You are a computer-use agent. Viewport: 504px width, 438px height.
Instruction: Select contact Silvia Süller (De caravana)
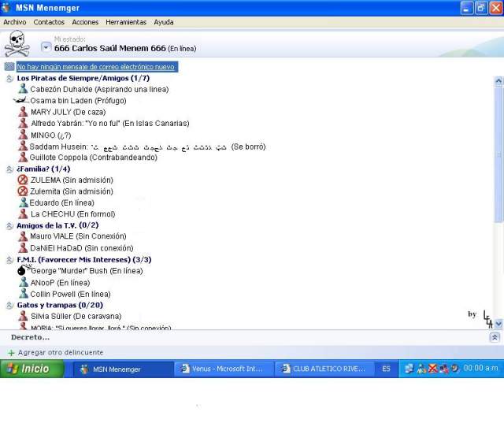pyautogui.click(x=76, y=316)
